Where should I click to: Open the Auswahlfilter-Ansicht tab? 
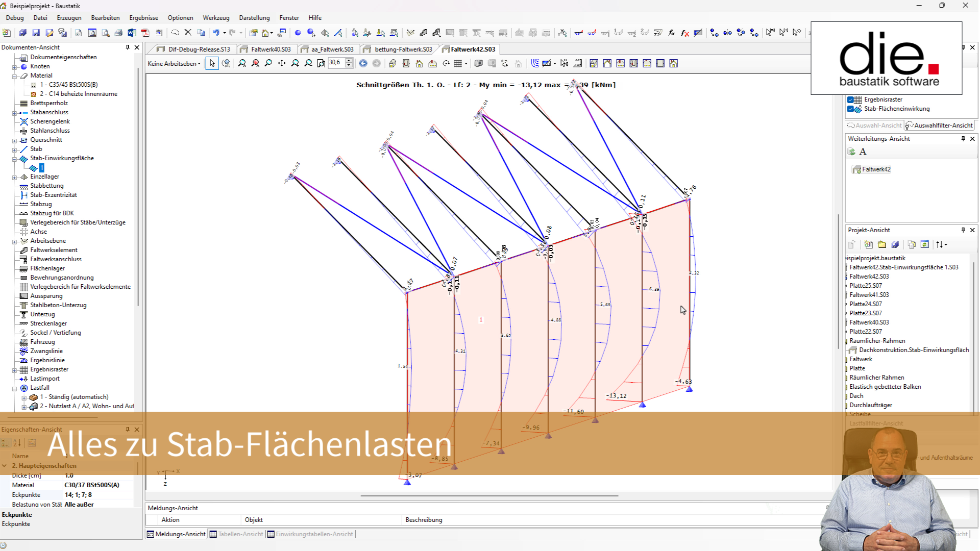pos(940,125)
